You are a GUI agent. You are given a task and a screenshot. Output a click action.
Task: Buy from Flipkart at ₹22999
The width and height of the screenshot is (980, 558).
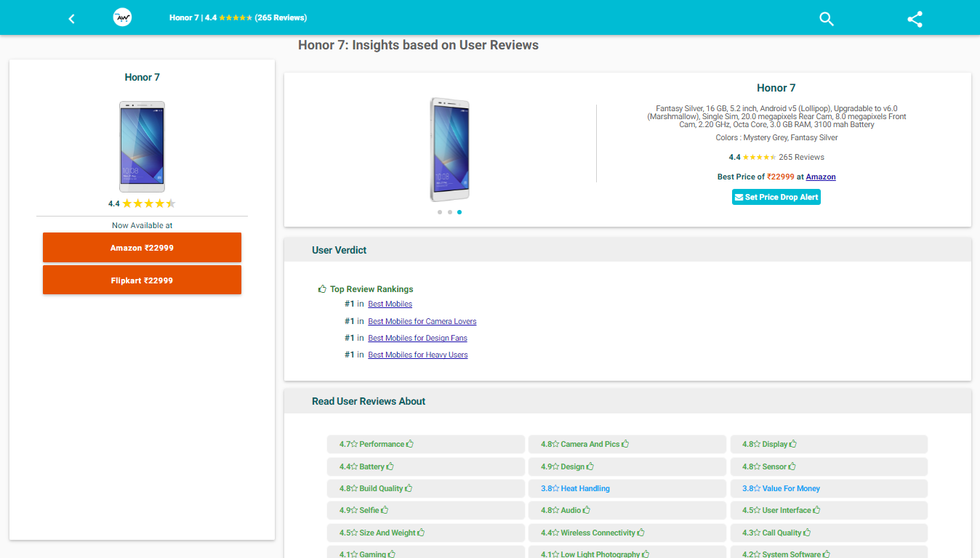click(x=142, y=280)
